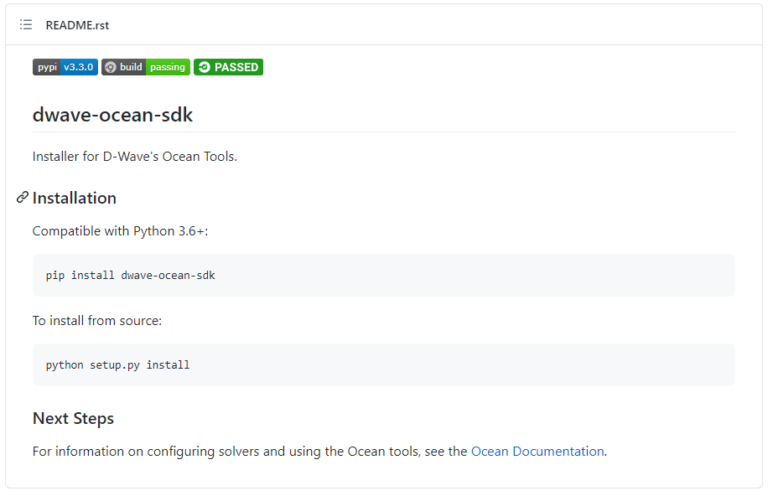
Task: Click the 'pypi' label on version badge
Action: pyautogui.click(x=46, y=67)
